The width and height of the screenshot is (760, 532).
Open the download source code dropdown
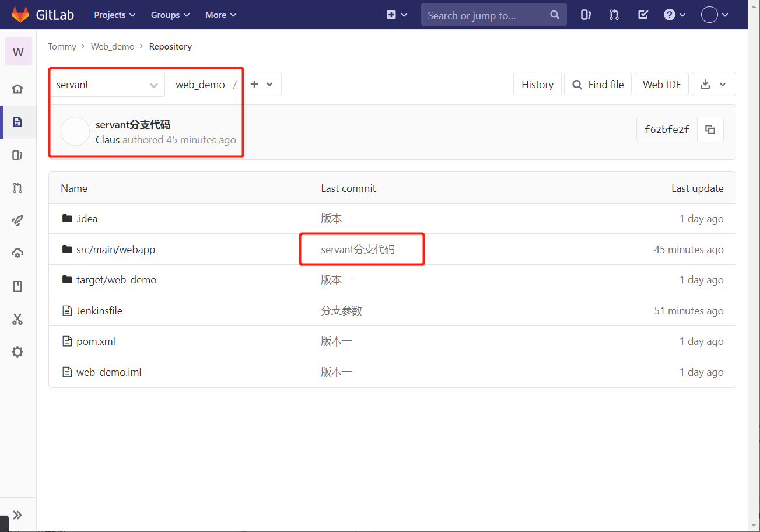(714, 85)
